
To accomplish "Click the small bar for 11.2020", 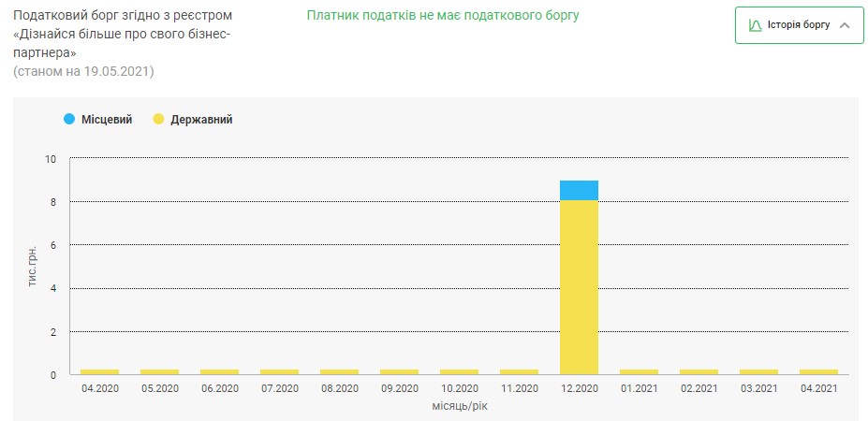I will (519, 371).
